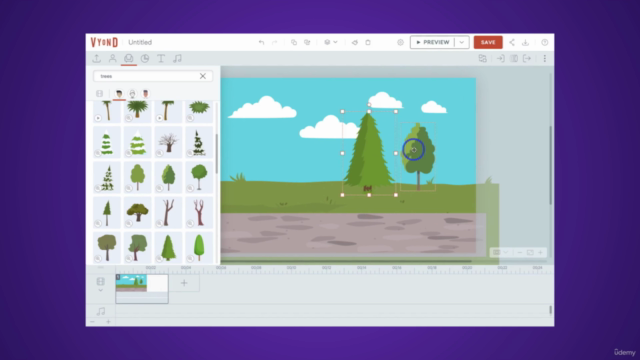640x360 pixels.
Task: Click the Download icon
Action: click(525, 42)
